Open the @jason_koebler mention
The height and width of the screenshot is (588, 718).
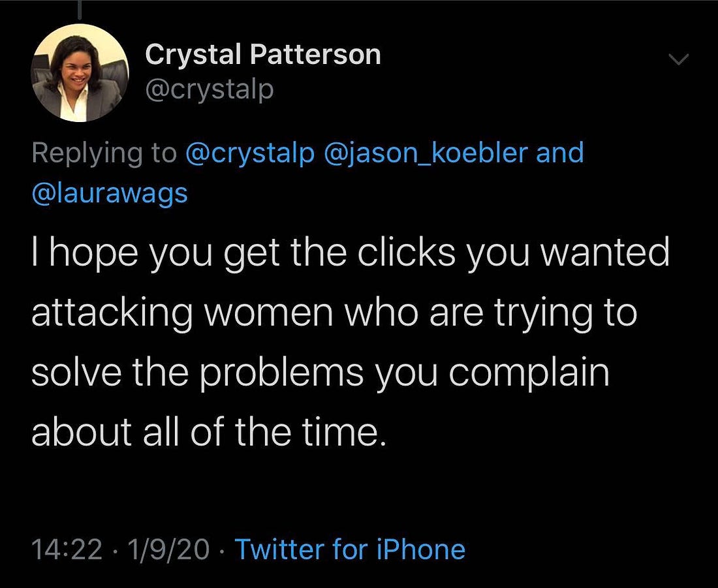coord(426,153)
